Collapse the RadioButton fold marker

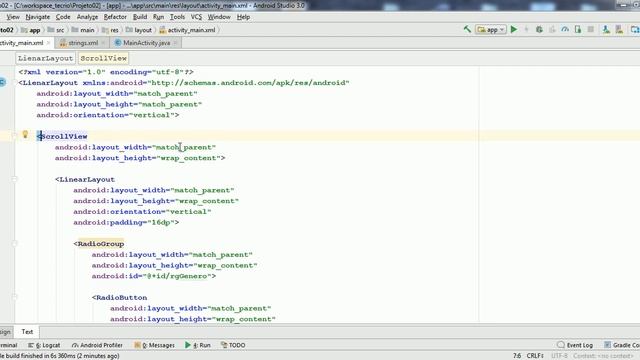tap(15, 298)
